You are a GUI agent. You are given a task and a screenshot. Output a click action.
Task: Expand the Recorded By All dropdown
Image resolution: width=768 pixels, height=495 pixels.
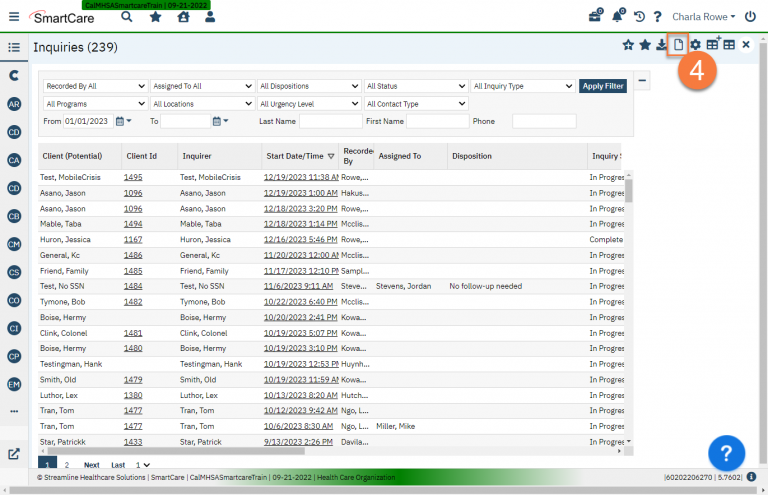tap(95, 86)
